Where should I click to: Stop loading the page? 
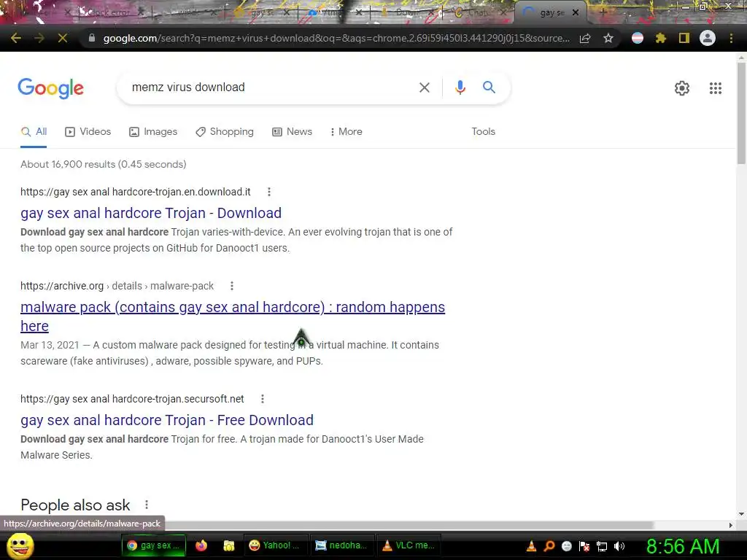pyautogui.click(x=63, y=38)
